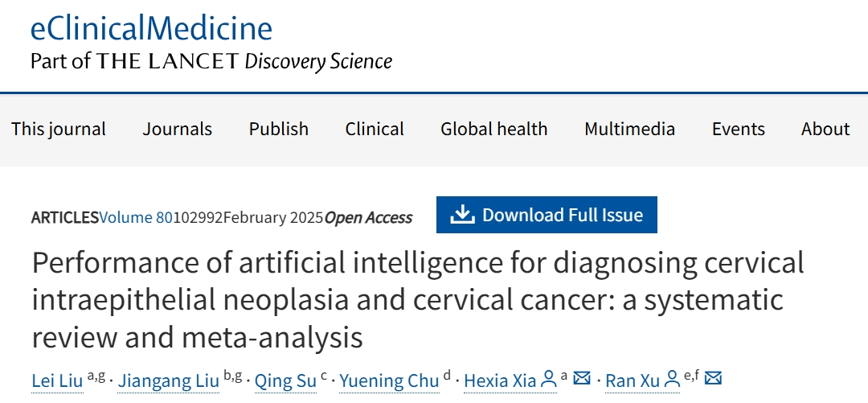Open the Publish menu
This screenshot has height=403, width=868.
coord(279,129)
